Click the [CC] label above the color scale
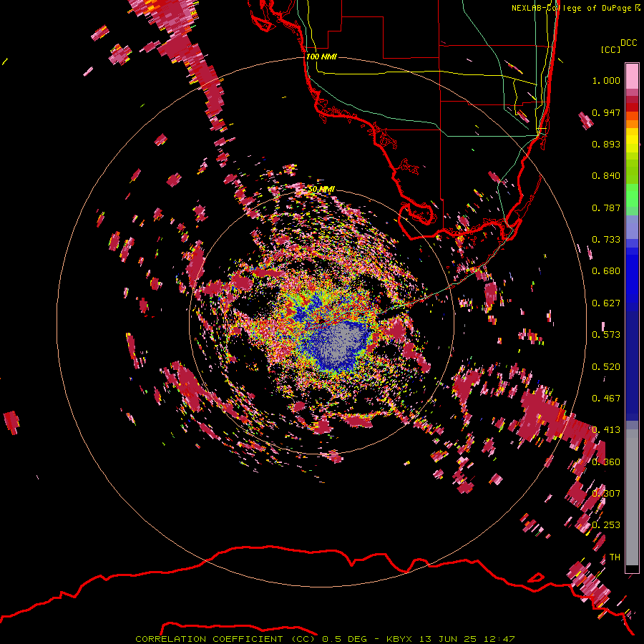This screenshot has height=644, width=644. [x=610, y=49]
